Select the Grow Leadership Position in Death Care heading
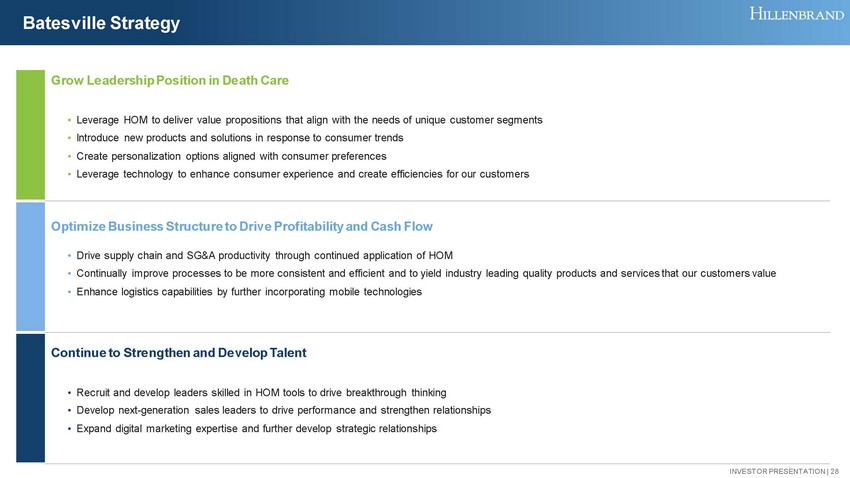The height and width of the screenshot is (478, 850). 170,79
